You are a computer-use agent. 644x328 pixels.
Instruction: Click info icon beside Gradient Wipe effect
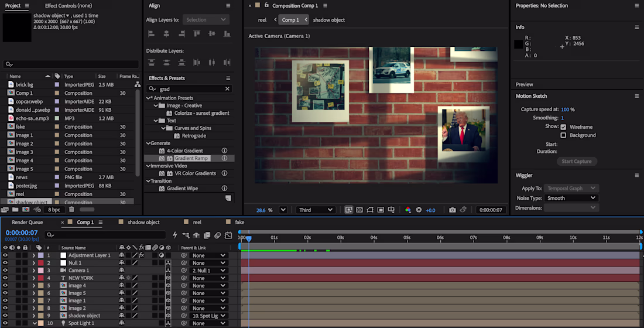coord(224,188)
